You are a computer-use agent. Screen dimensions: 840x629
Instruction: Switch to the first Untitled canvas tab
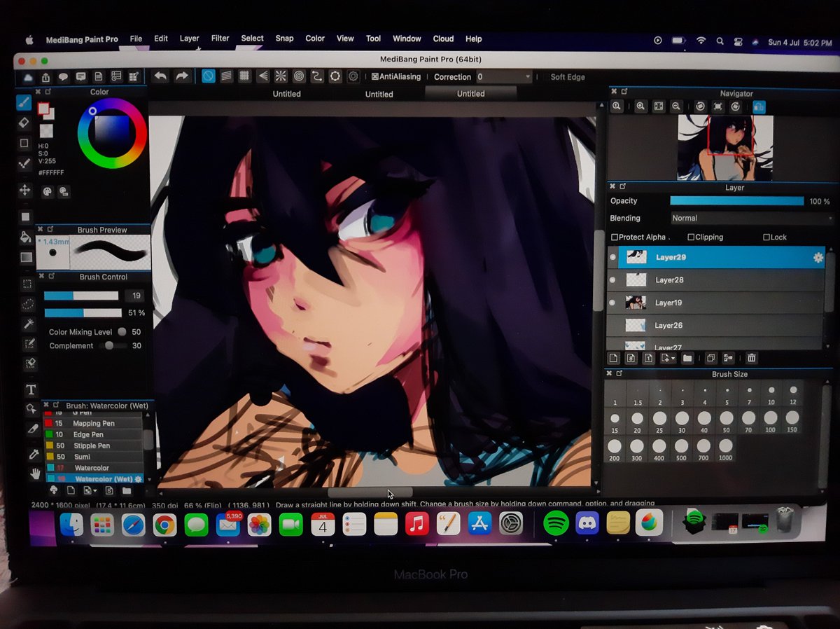click(x=286, y=94)
